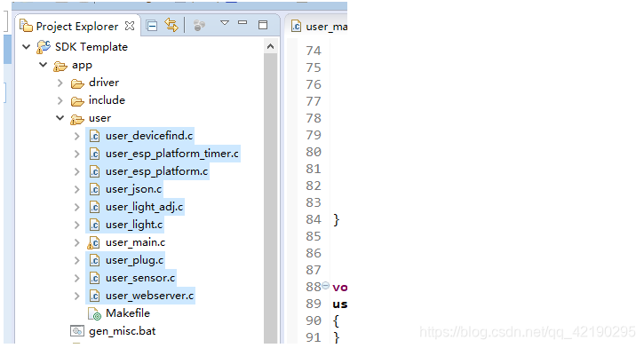Click the user_sensor.c file icon
This screenshot has width=644, height=348.
(94, 278)
